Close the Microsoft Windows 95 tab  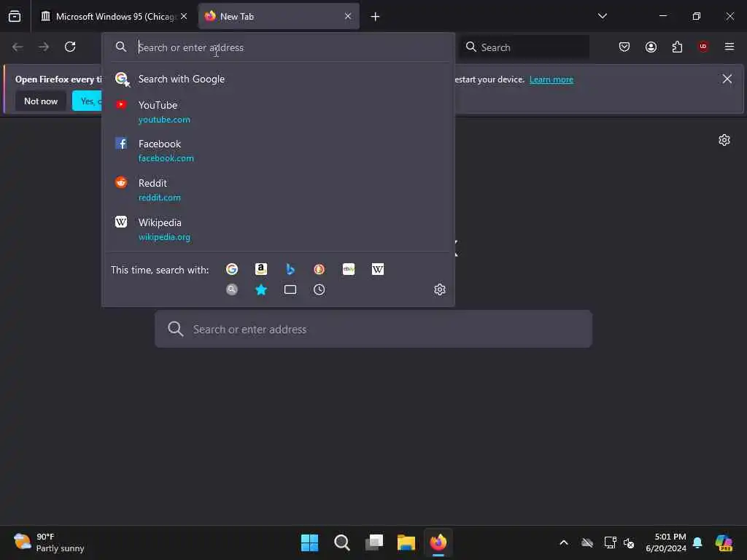click(184, 16)
